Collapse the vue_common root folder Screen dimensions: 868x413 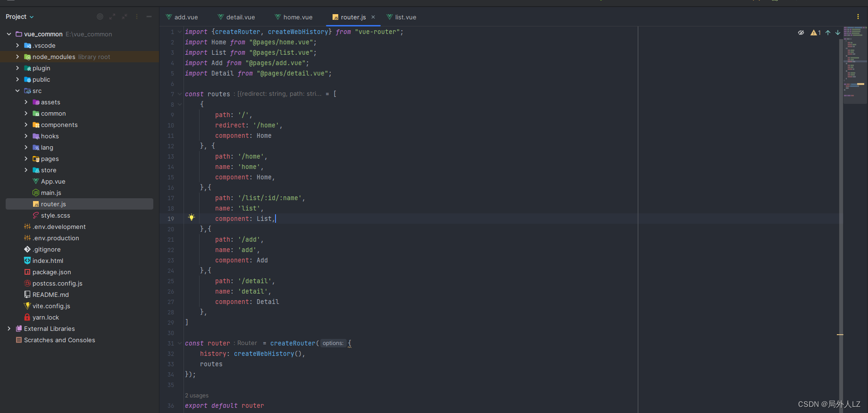click(x=9, y=34)
